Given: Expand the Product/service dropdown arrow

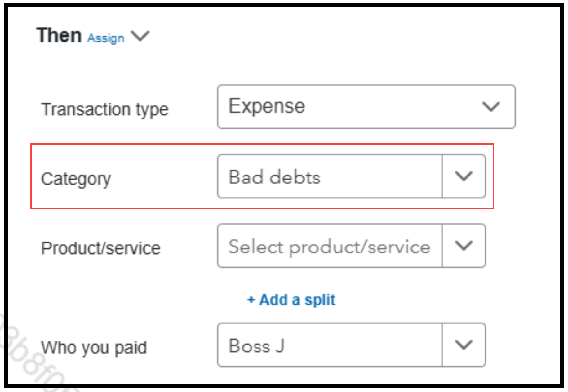Looking at the screenshot, I should (x=464, y=246).
